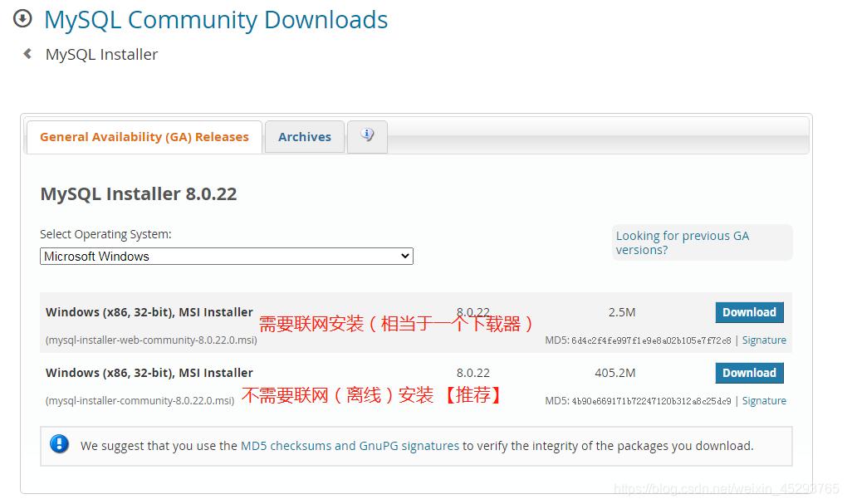847x504 pixels.
Task: Click the download circle icon beside page title
Action: [22, 19]
